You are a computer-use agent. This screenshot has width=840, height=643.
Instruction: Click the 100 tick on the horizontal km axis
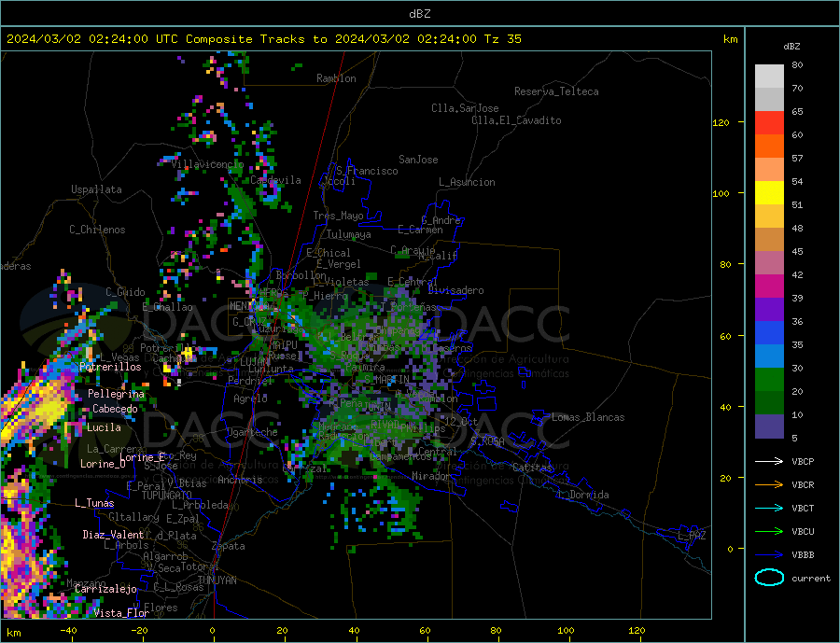566,631
